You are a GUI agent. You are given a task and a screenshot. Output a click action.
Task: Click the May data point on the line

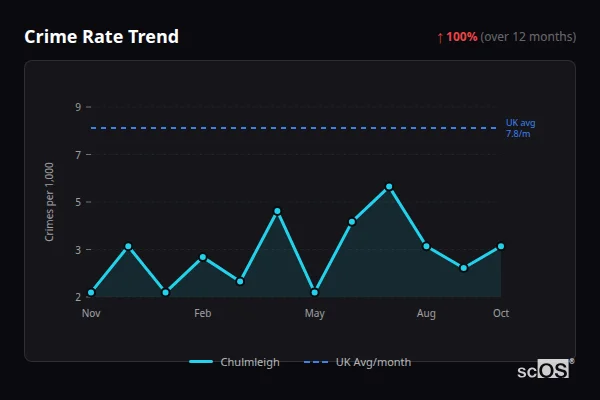click(315, 292)
